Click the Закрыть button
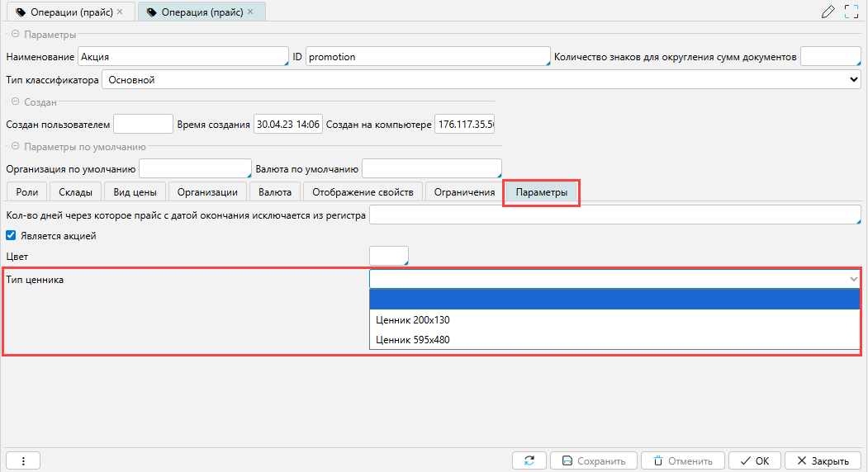Screen dimensions: 868x472 click(x=823, y=460)
